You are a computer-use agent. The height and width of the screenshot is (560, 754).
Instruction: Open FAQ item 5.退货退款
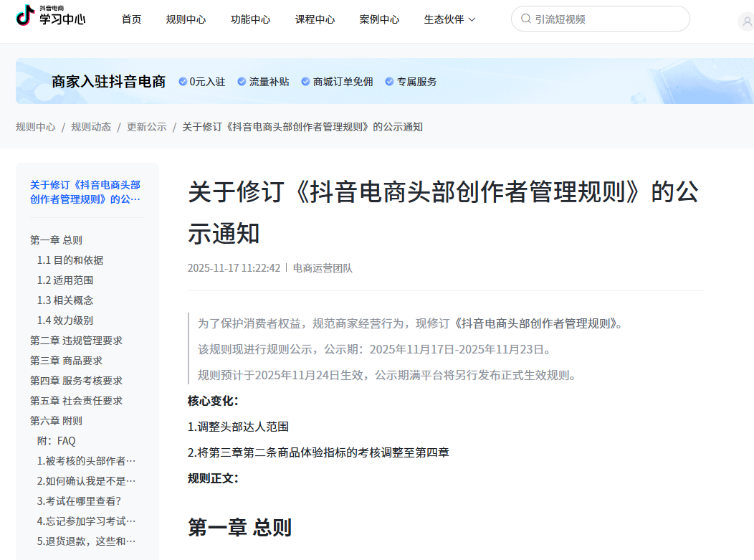tap(86, 542)
